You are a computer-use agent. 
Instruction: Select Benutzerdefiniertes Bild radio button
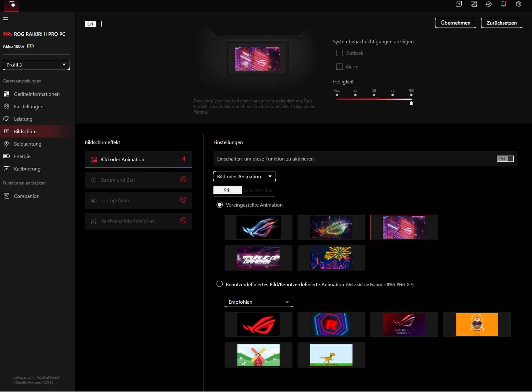(x=220, y=284)
